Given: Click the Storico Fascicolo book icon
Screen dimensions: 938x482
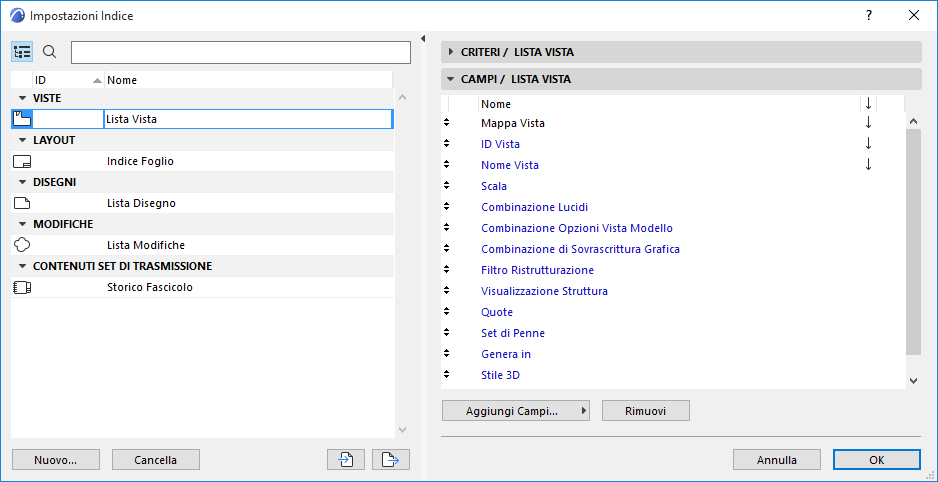Looking at the screenshot, I should (22, 288).
